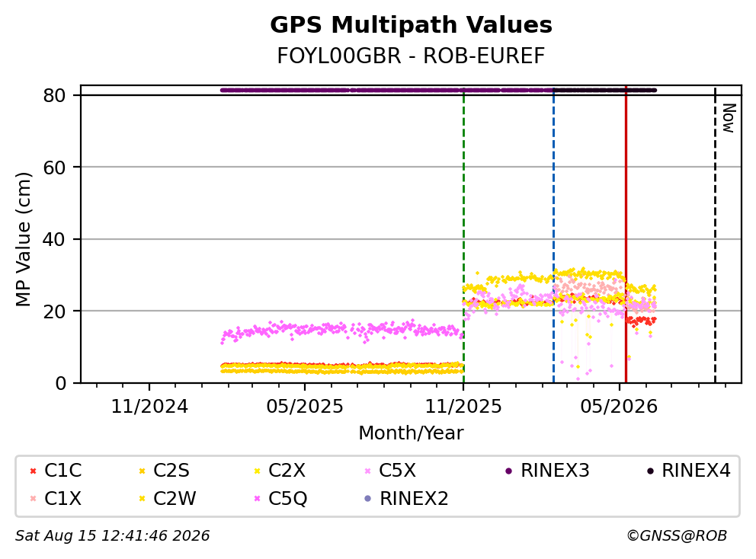Click the 05/2025 x-axis label
This screenshot has width=756, height=559.
pyautogui.click(x=305, y=407)
